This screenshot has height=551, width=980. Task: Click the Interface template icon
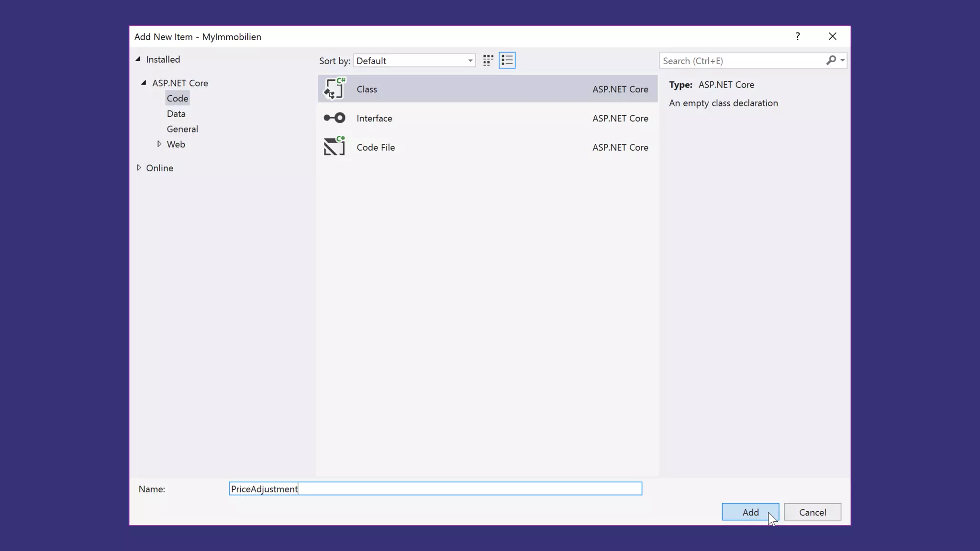point(334,118)
